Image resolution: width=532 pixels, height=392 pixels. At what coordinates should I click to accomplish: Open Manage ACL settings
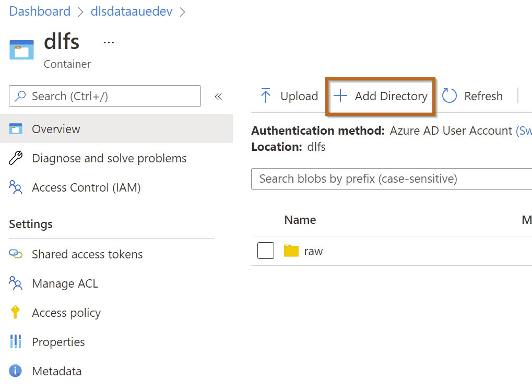pos(65,283)
